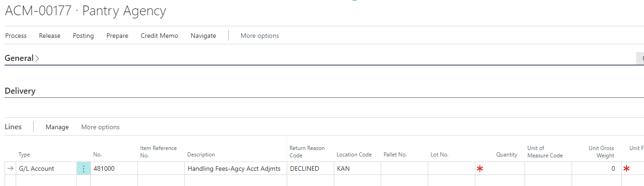Show More options in the top action bar

(260, 36)
